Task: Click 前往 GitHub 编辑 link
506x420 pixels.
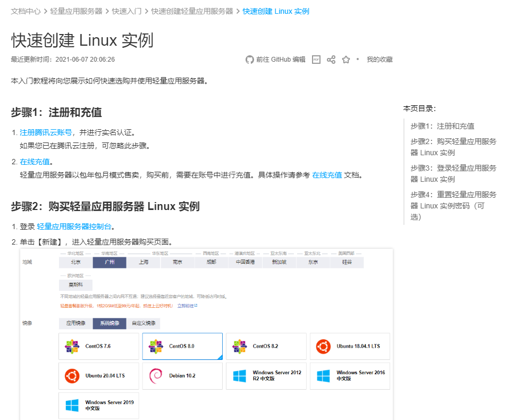Action: click(x=281, y=60)
